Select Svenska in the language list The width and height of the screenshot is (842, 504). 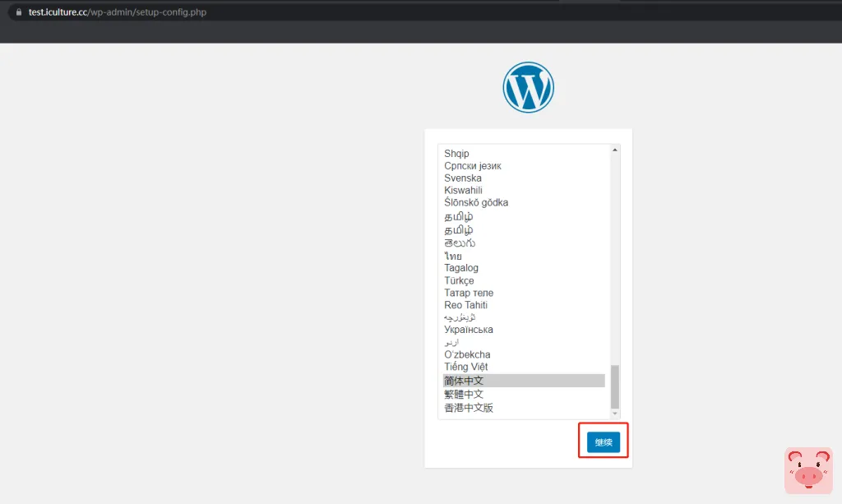click(x=524, y=178)
